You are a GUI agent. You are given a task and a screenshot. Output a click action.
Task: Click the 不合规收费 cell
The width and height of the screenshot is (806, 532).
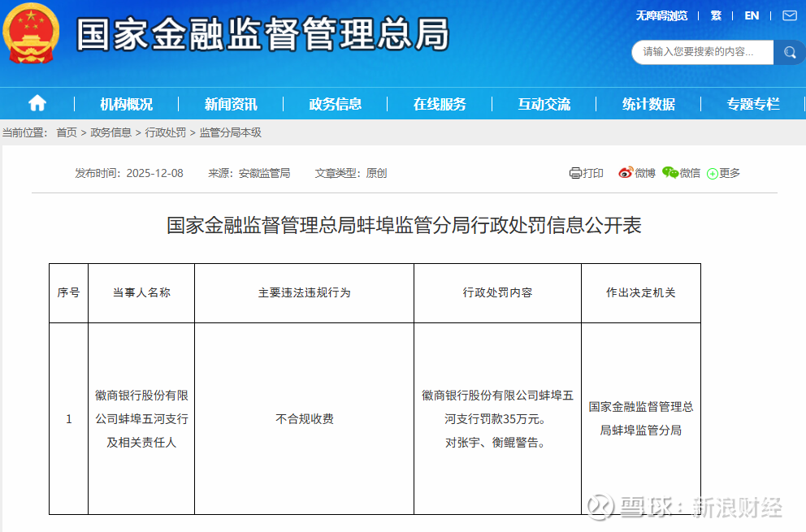pyautogui.click(x=305, y=419)
